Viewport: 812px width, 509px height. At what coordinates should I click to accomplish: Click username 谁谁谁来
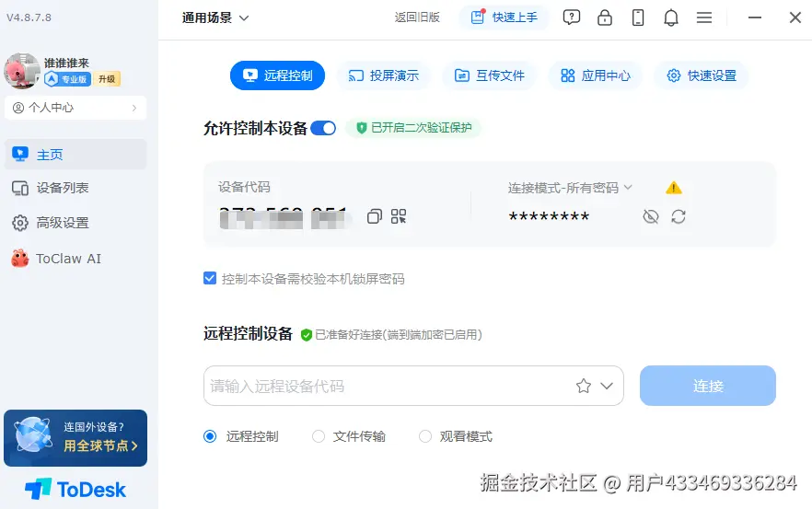click(x=67, y=64)
